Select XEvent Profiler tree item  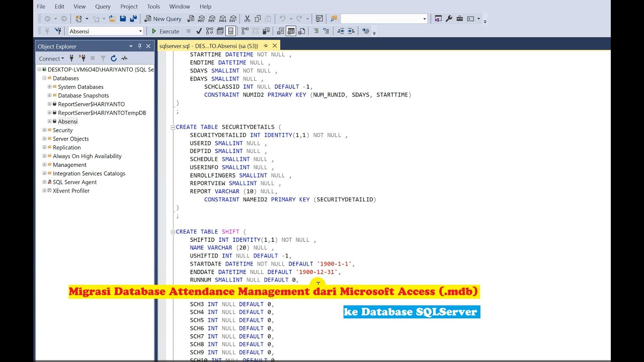[x=71, y=191]
